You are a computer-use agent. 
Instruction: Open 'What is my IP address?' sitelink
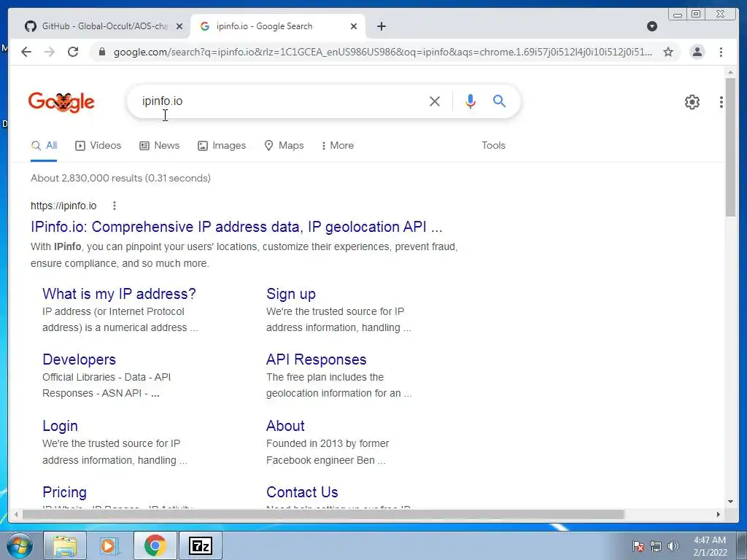119,294
